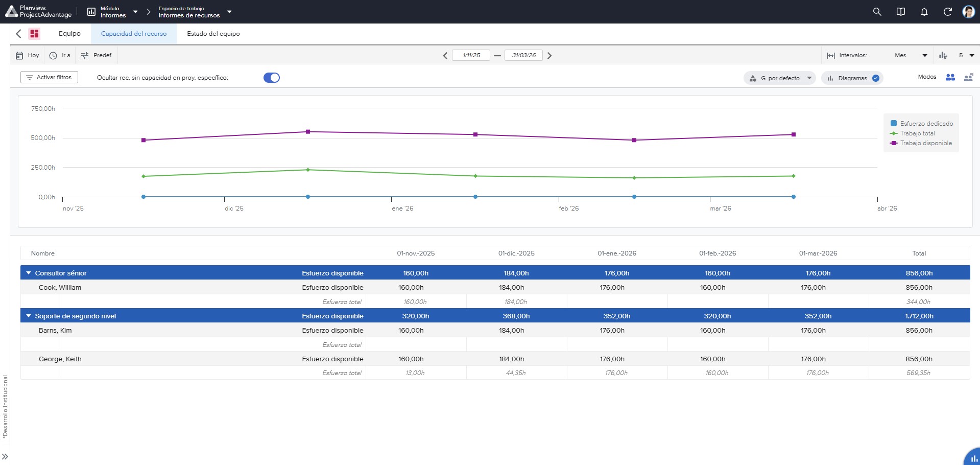Go back with the left chevron

click(18, 34)
